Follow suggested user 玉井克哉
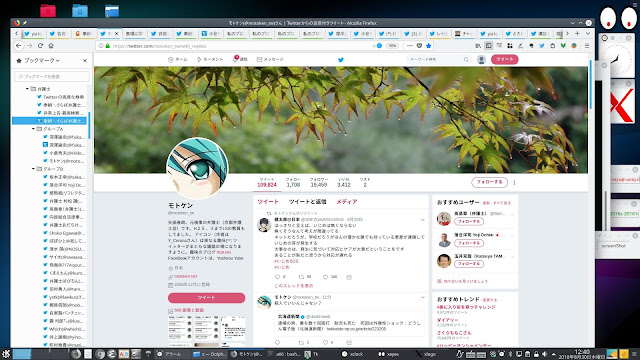Image resolution: width=640 pixels, height=360 pixels. pos(469,264)
